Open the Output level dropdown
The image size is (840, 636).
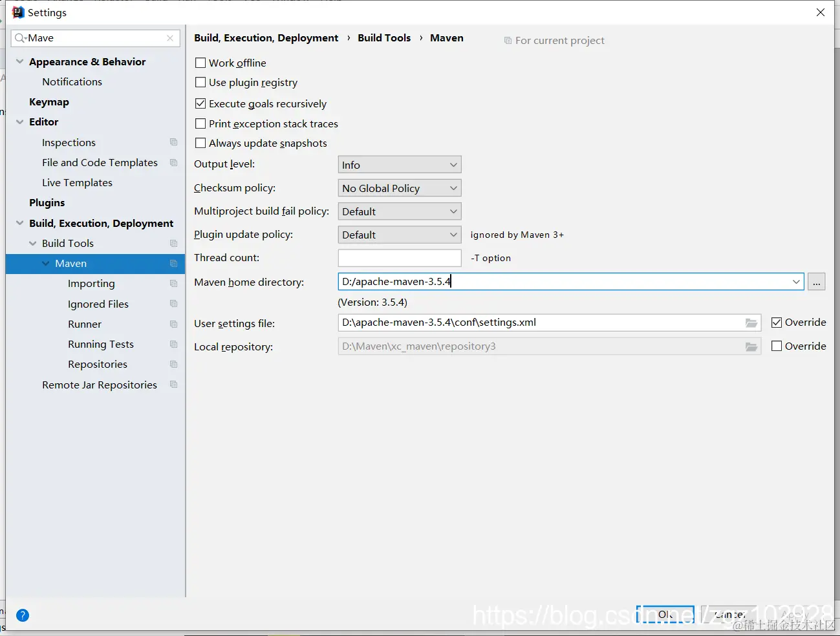click(400, 165)
